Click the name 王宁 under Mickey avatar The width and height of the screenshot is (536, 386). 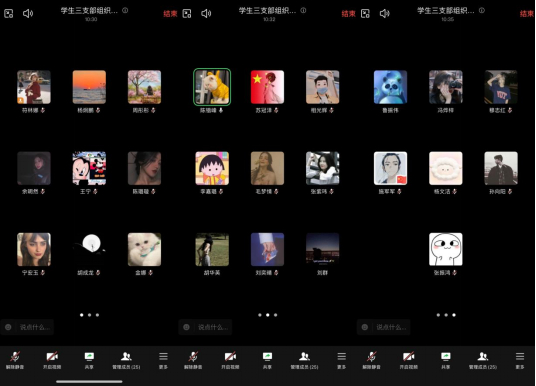[x=85, y=191]
